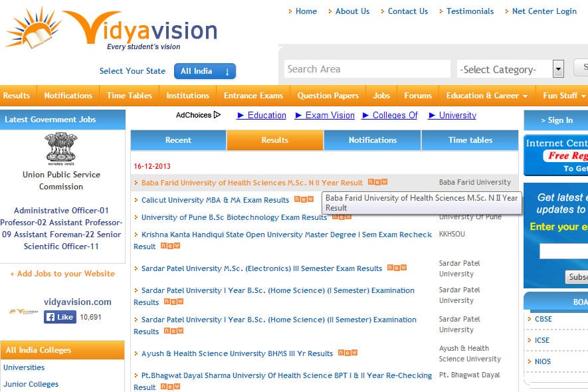Open Sardar Patel Home Science II Semester Results
The height and width of the screenshot is (392, 588).
coord(275,326)
